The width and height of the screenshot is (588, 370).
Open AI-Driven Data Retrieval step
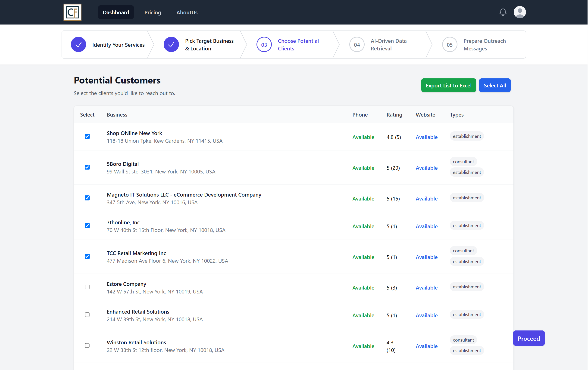(388, 45)
